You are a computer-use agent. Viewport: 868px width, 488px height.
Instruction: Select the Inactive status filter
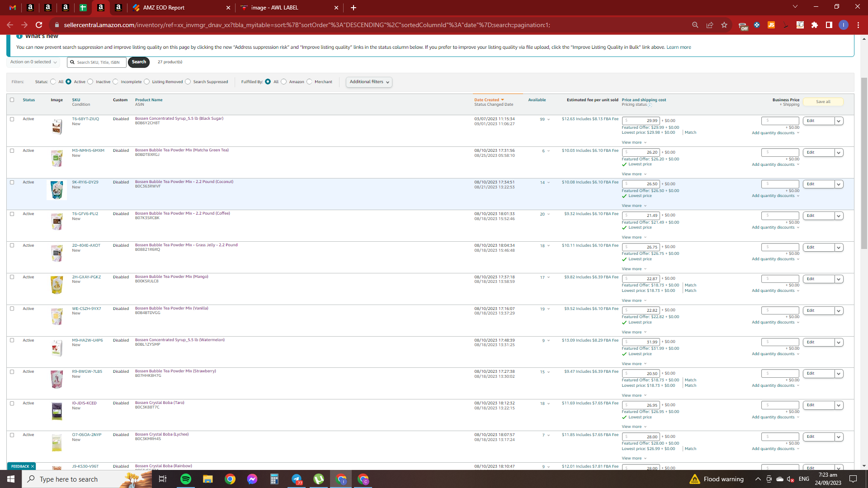point(90,82)
